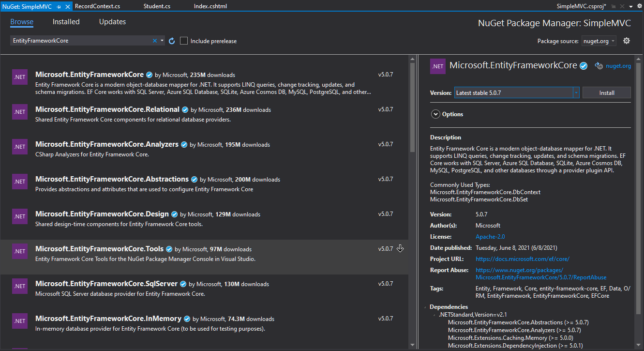
Task: Clear the EntityFrameworkCore search text
Action: 155,41
